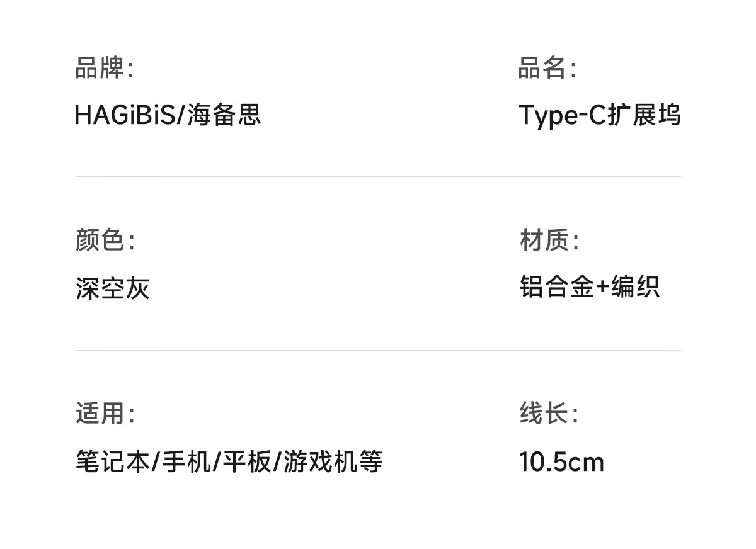Image resolution: width=756 pixels, height=549 pixels.
Task: Click 编织 in the material value
Action: 635,286
